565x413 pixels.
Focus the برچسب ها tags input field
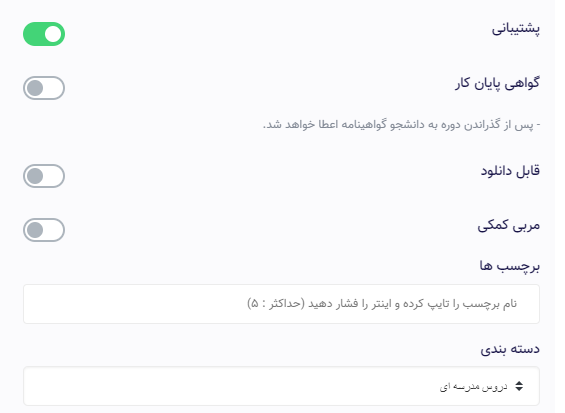click(x=281, y=304)
